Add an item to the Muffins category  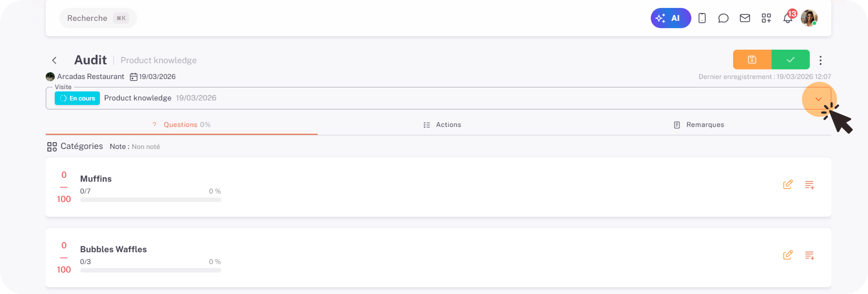click(x=809, y=185)
